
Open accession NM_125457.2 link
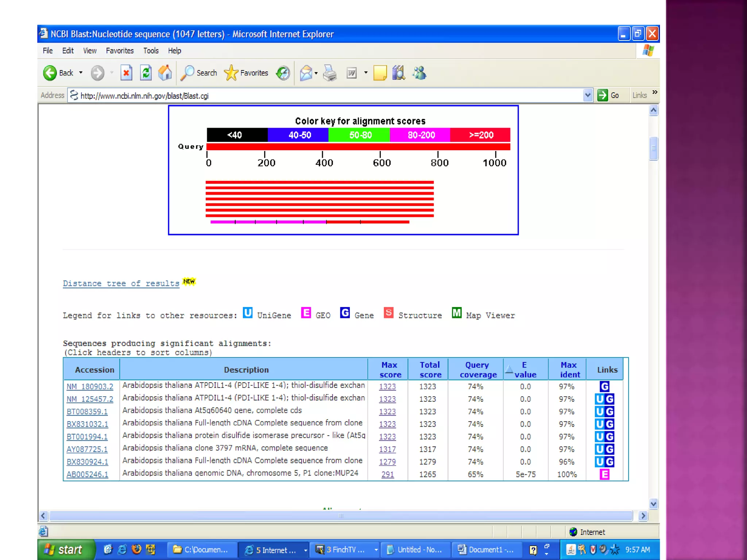tap(90, 399)
